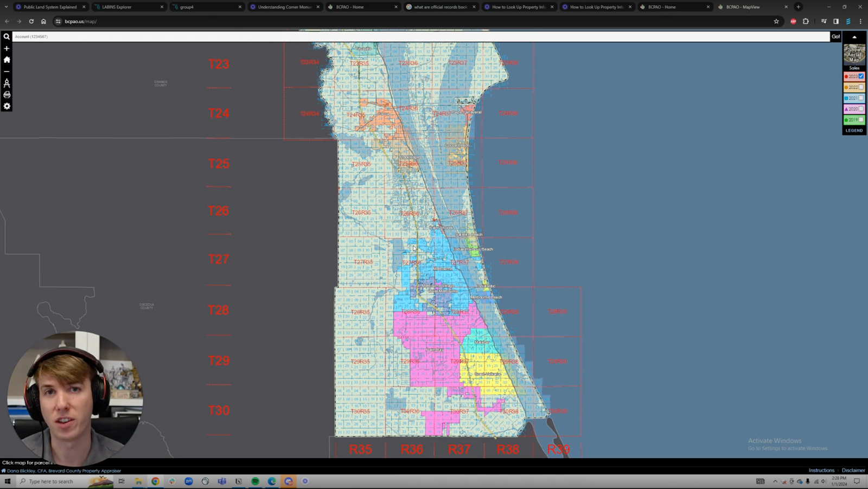The height and width of the screenshot is (489, 868).
Task: Expand the LEGEND section
Action: pos(854,131)
